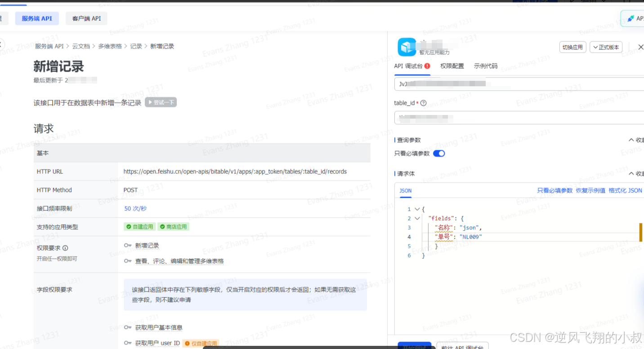Click the 格式化 JSON link

[x=625, y=190]
